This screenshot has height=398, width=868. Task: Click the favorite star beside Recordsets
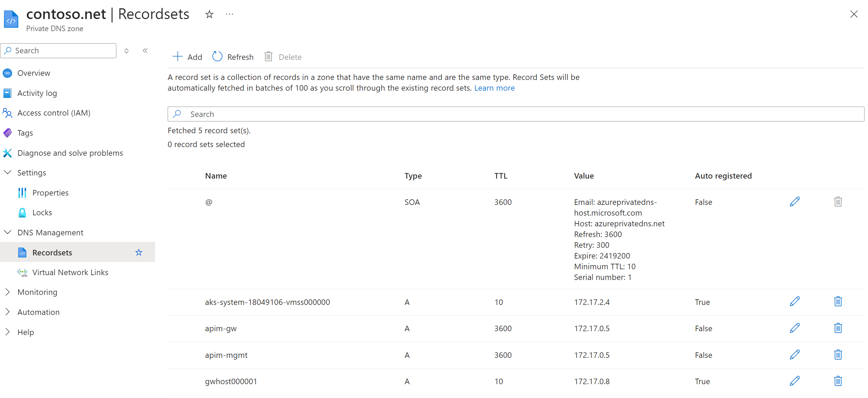click(x=139, y=252)
